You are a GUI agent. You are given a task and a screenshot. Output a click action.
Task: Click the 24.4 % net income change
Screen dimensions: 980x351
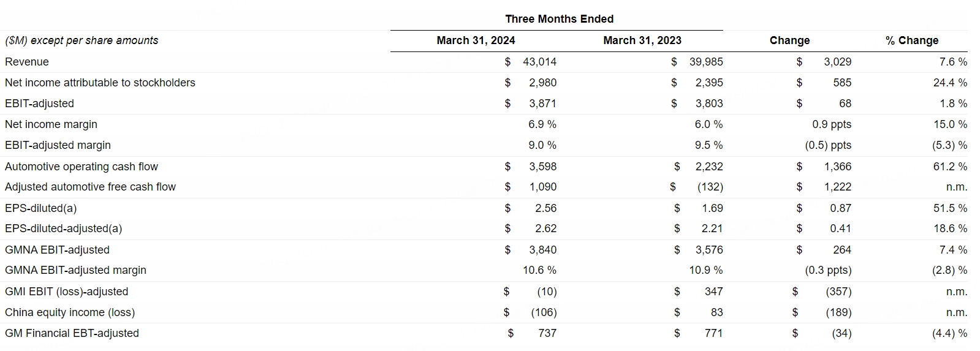tap(949, 83)
